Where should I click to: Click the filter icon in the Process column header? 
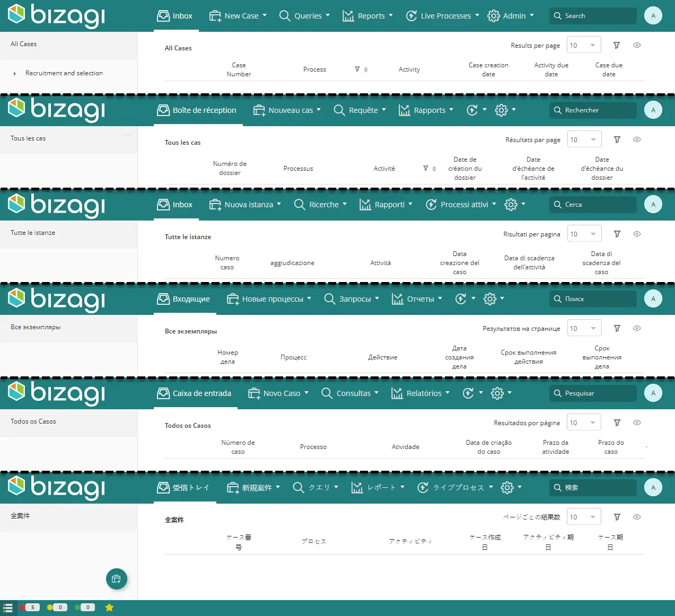tap(357, 69)
